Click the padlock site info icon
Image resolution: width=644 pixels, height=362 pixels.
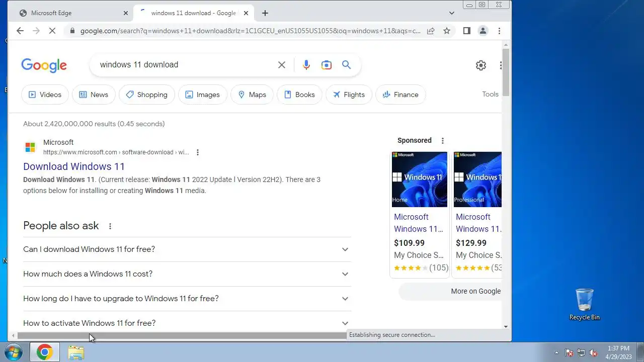click(72, 31)
